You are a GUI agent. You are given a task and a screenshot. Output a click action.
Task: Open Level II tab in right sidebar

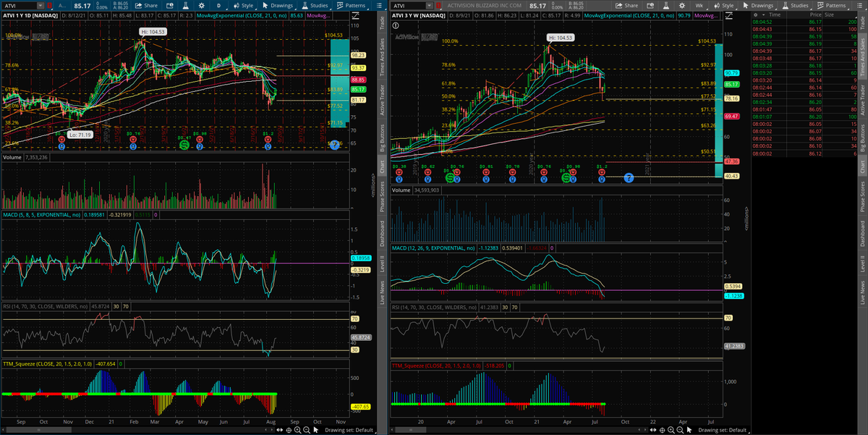[x=862, y=263]
